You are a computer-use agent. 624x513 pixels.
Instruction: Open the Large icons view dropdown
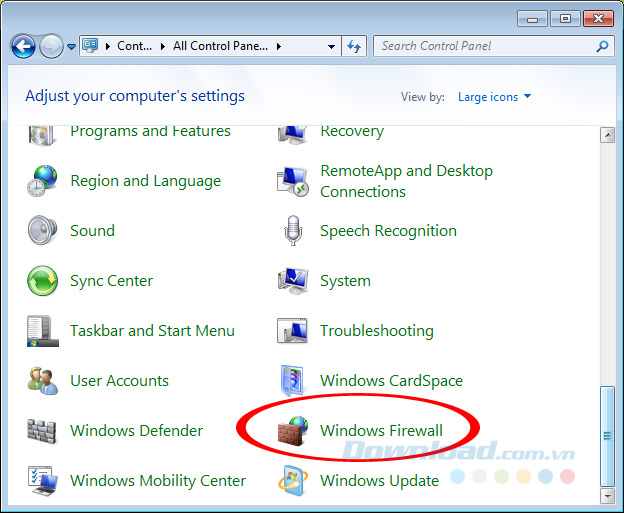[x=494, y=97]
